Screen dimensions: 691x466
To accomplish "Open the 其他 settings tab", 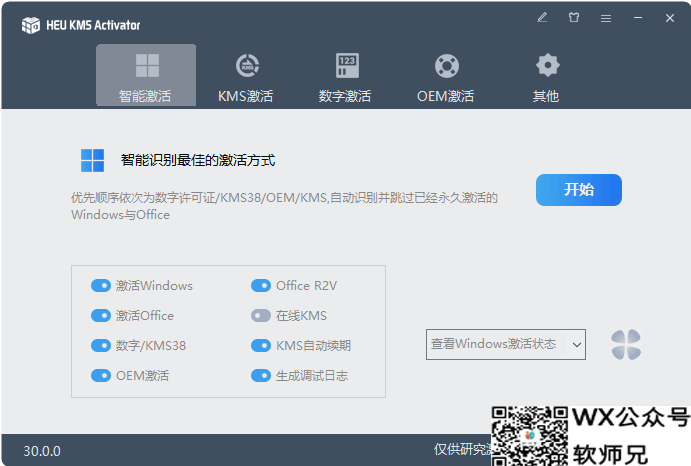I will (x=546, y=77).
